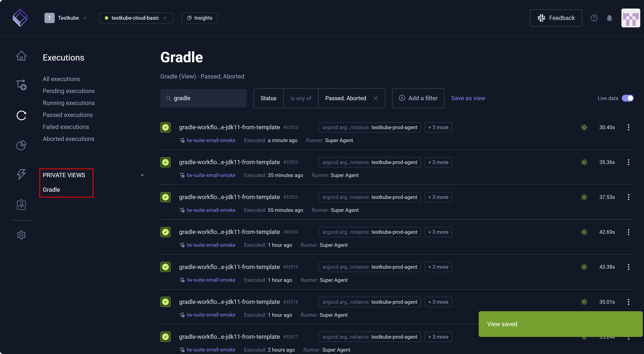Open settings gear in sidebar
This screenshot has width=644, height=354.
21,235
